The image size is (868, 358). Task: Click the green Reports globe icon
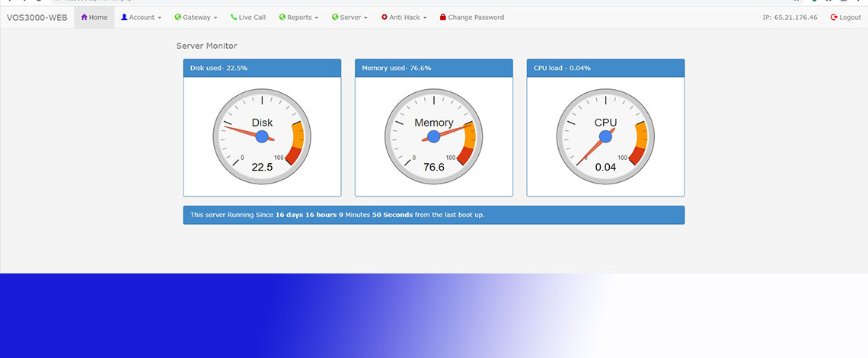coord(282,18)
